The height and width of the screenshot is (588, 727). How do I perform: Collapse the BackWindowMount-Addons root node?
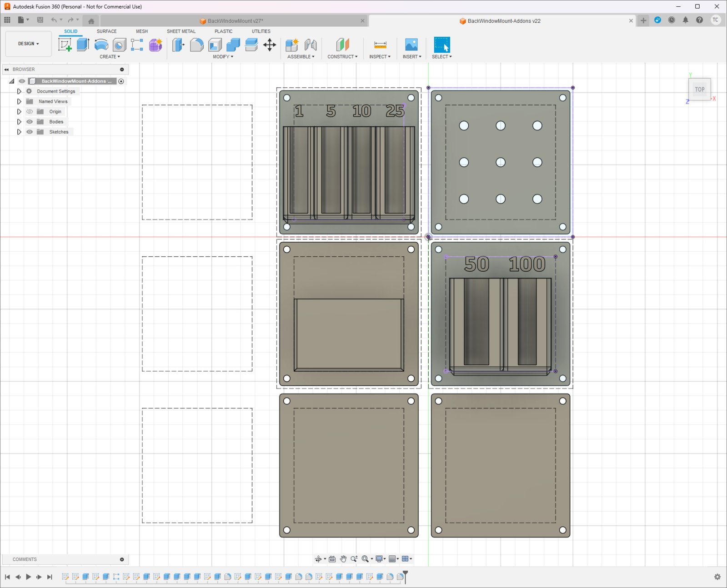coord(12,81)
